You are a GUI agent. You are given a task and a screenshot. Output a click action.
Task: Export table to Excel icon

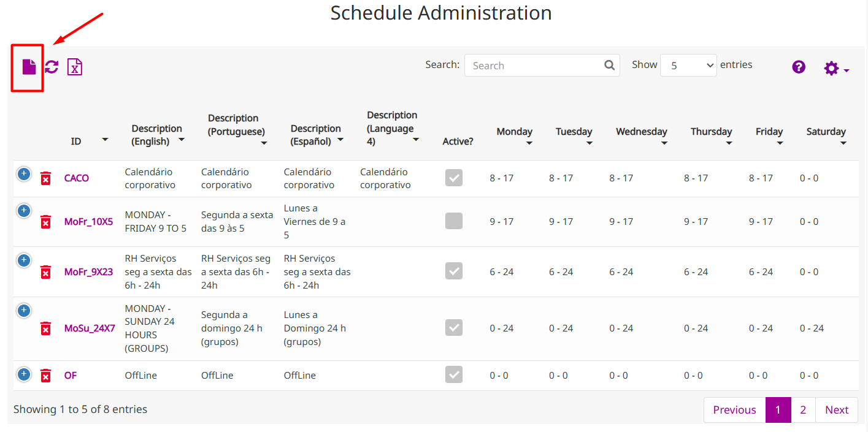[75, 67]
